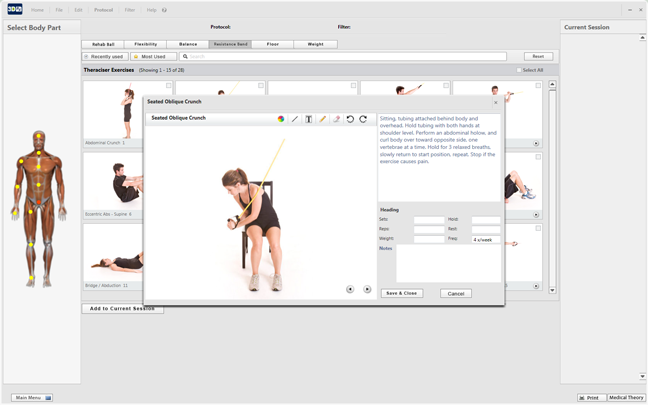Click Save & Close in the dialog

point(402,293)
